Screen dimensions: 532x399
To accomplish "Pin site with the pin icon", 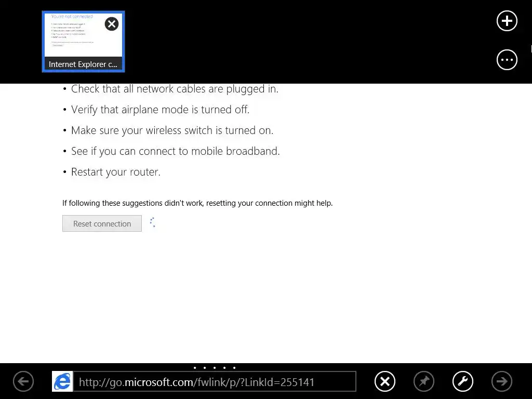I will point(424,381).
